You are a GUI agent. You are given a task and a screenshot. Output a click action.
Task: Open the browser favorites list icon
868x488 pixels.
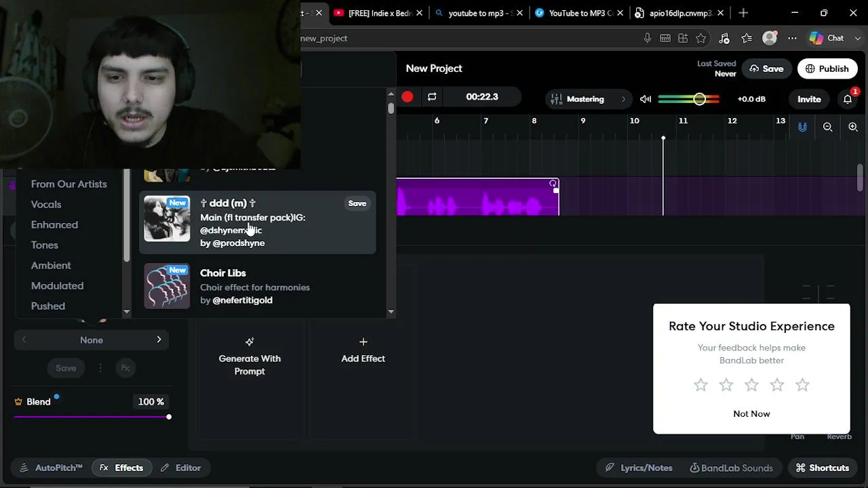[747, 38]
